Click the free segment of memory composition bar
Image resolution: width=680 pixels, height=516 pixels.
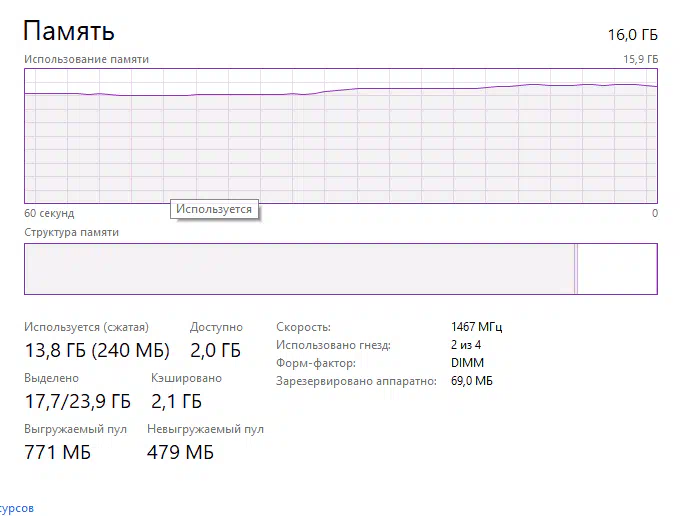pyautogui.click(x=618, y=269)
